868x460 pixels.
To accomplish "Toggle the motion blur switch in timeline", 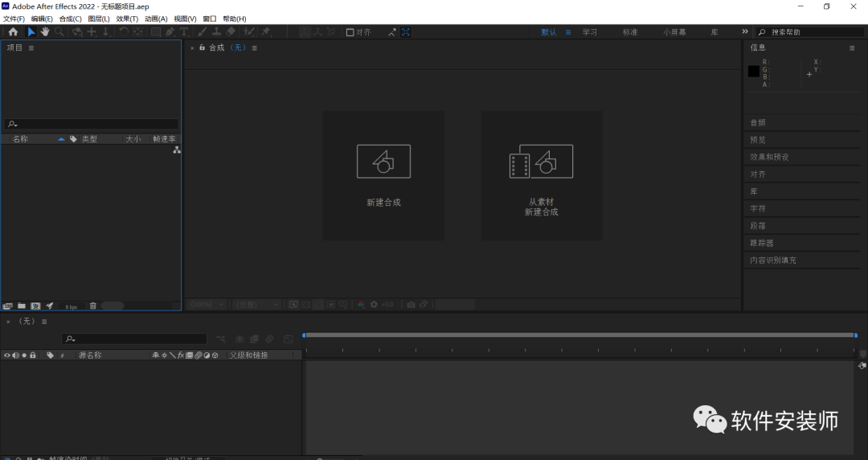I will (x=269, y=339).
